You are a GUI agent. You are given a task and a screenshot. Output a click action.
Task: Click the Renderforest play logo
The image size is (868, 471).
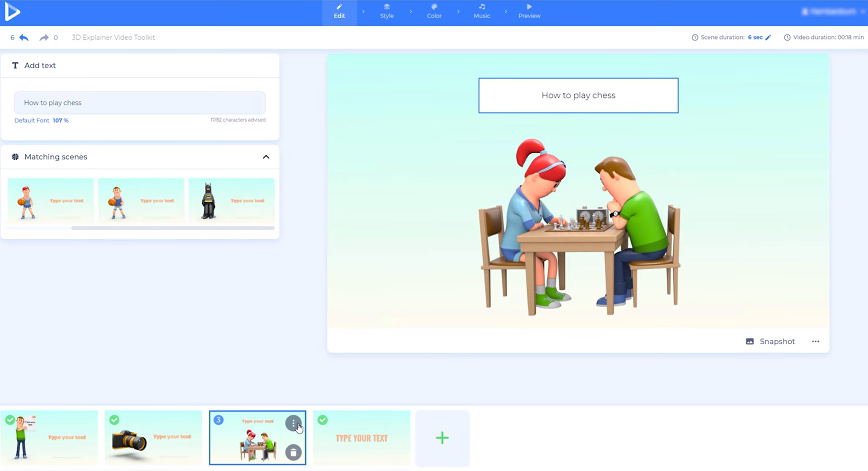(13, 12)
